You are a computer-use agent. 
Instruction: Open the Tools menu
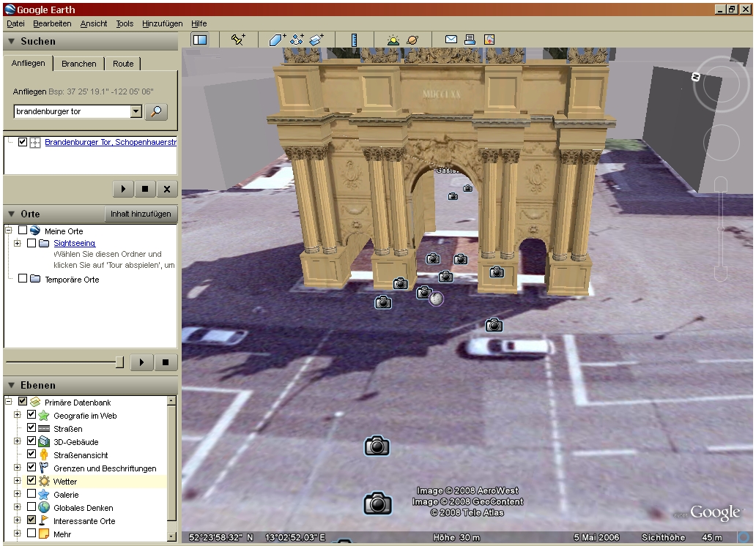125,23
